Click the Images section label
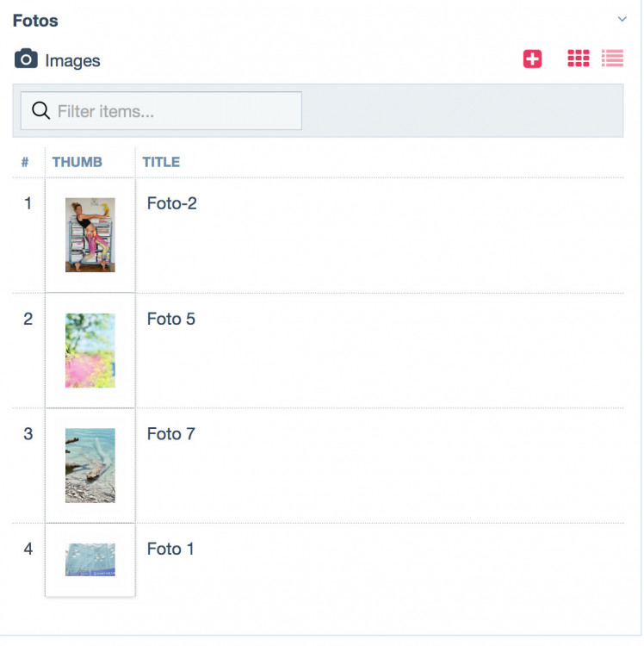The height and width of the screenshot is (646, 644). point(72,60)
